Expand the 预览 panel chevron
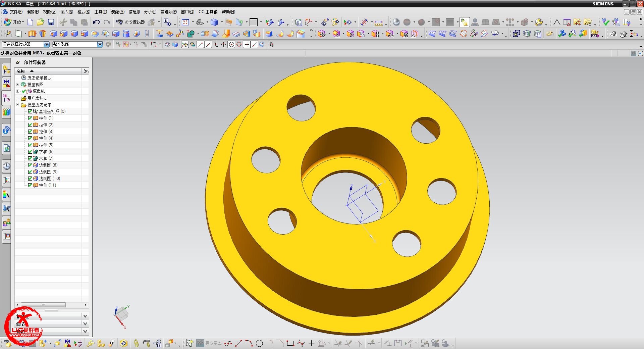The width and height of the screenshot is (644, 349). point(85,332)
